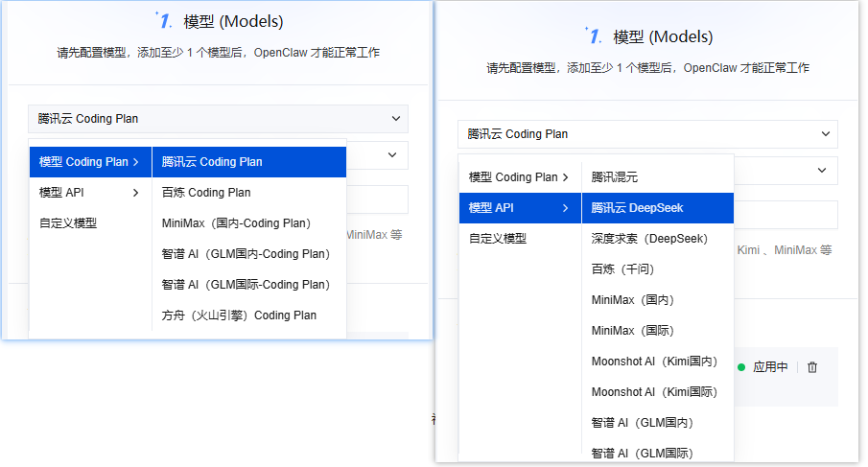The image size is (868, 467).
Task: Select Moonshot AI（Kimi国际）
Action: (658, 392)
